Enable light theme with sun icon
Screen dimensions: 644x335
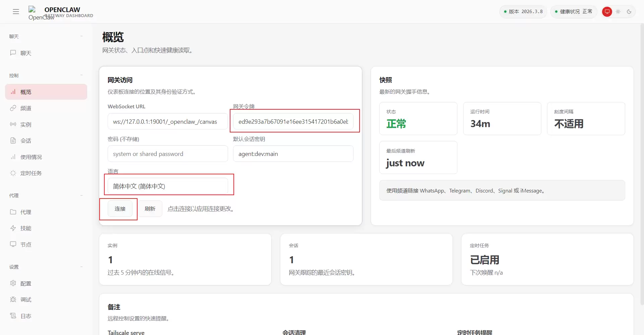[x=618, y=12]
